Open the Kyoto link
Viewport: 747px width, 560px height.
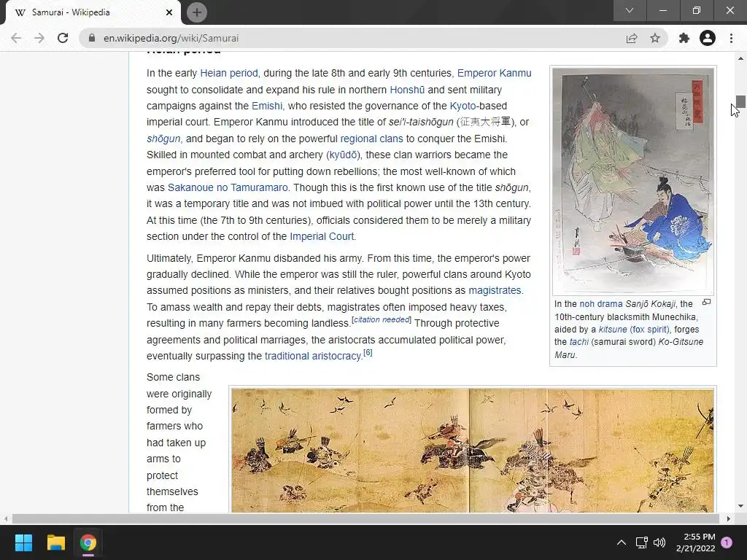point(462,106)
